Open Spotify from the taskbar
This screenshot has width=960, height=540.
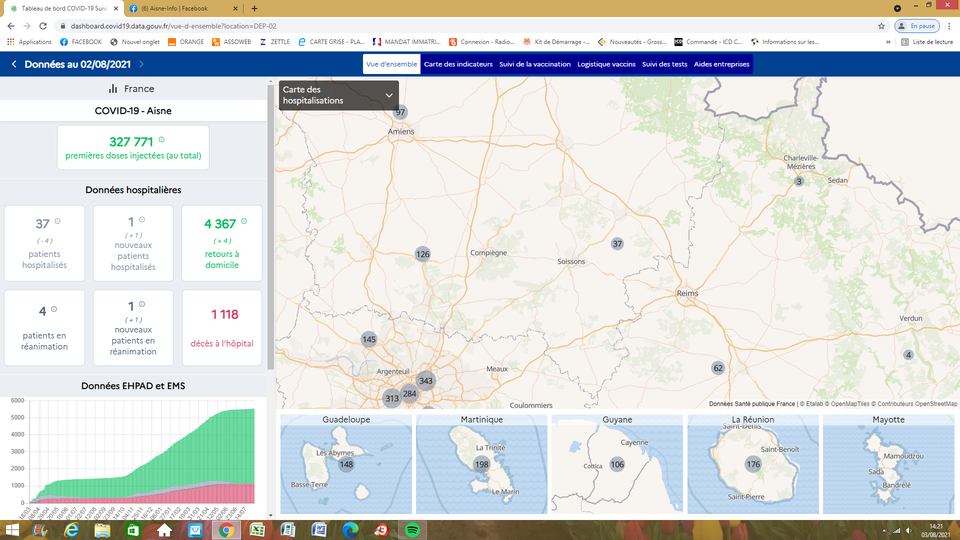click(413, 529)
